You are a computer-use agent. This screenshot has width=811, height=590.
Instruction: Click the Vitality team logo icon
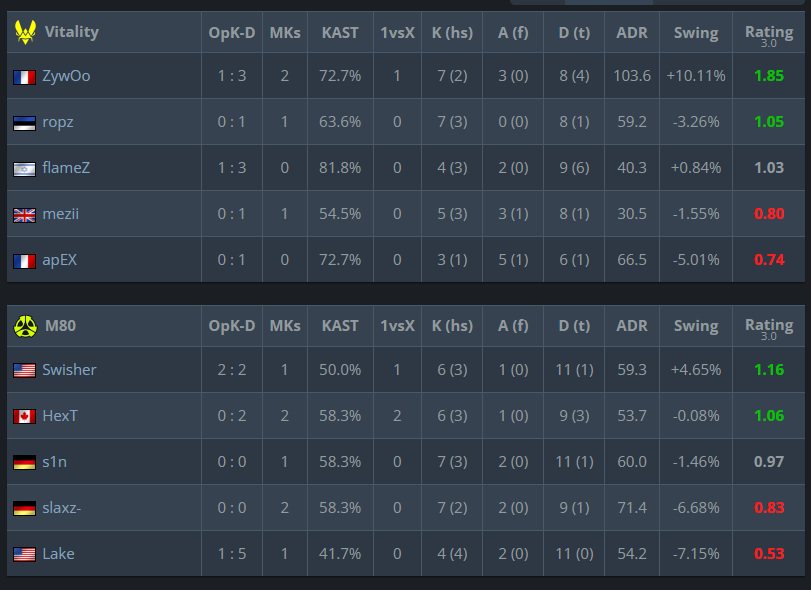click(x=25, y=32)
